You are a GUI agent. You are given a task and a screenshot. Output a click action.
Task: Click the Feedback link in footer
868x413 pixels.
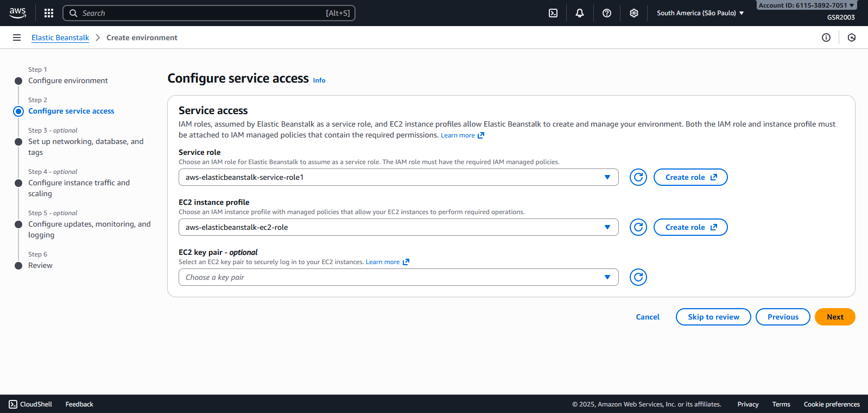(79, 404)
